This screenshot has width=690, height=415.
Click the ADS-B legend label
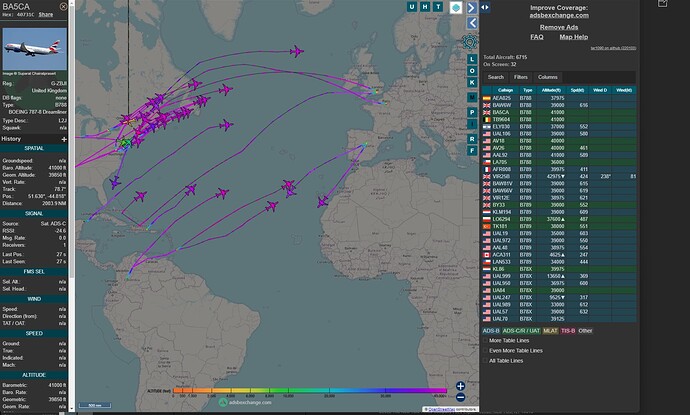[x=491, y=331]
